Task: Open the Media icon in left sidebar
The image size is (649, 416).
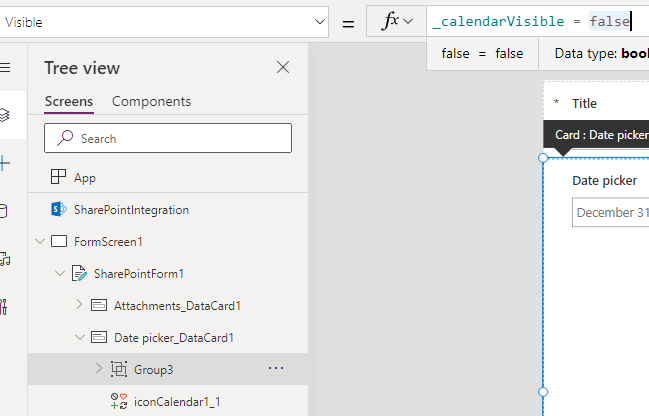Action: [5, 259]
